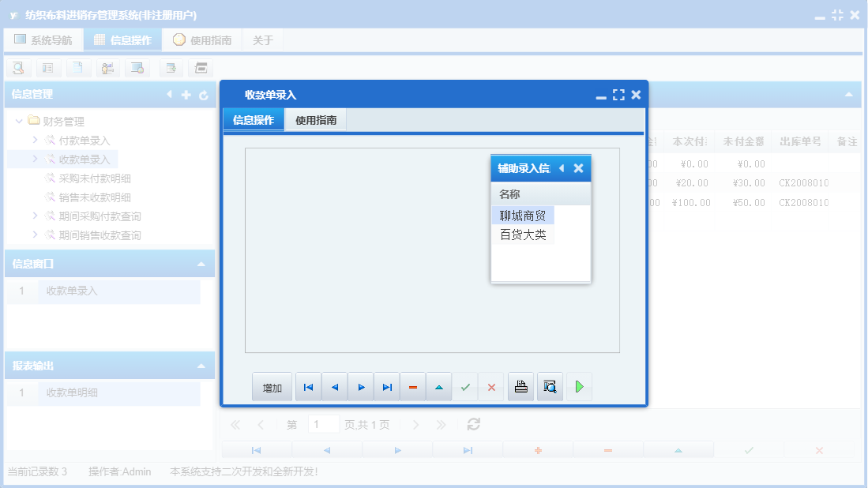Click the red X cancel icon in dialog toolbar

(x=491, y=387)
